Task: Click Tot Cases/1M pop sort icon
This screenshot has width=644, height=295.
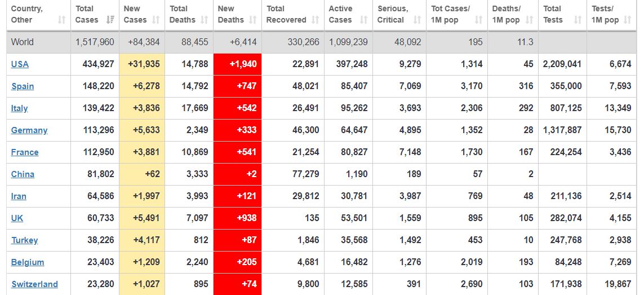Action: click(478, 20)
